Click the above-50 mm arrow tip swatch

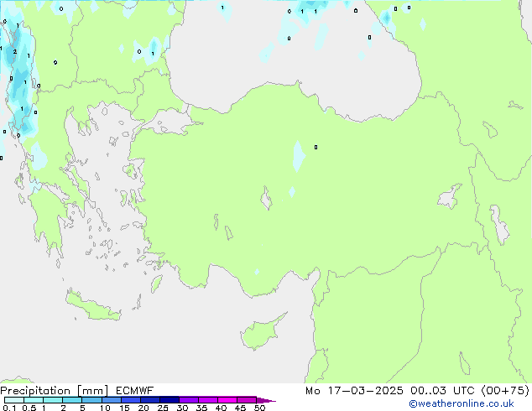pos(266,400)
